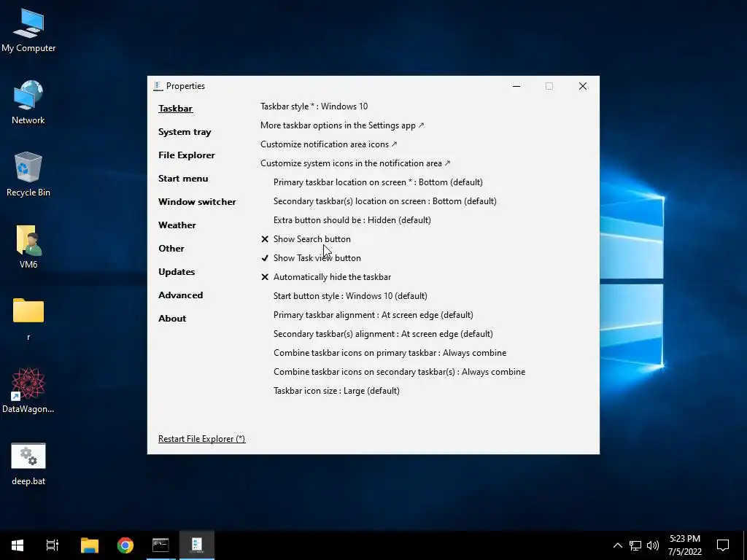Launch Google Chrome from the taskbar
Image resolution: width=747 pixels, height=560 pixels.
(125, 545)
